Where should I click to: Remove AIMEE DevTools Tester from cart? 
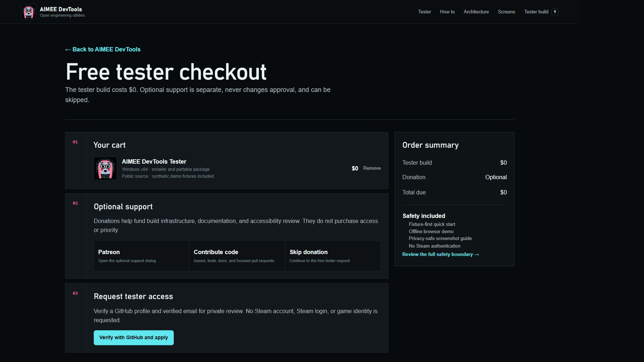pos(372,168)
